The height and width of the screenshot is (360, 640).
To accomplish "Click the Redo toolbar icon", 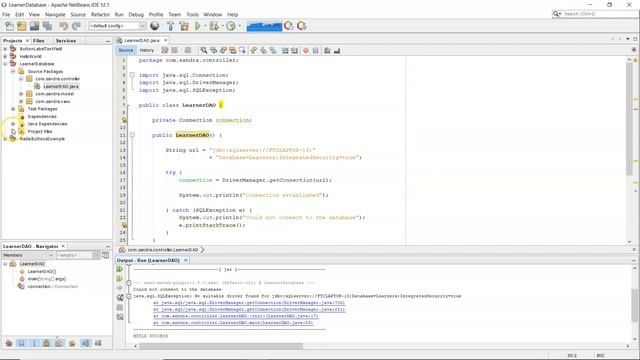I will [x=76, y=26].
